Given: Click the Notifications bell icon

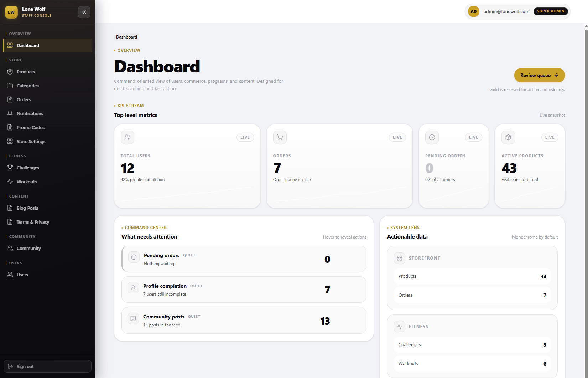Looking at the screenshot, I should pos(10,113).
